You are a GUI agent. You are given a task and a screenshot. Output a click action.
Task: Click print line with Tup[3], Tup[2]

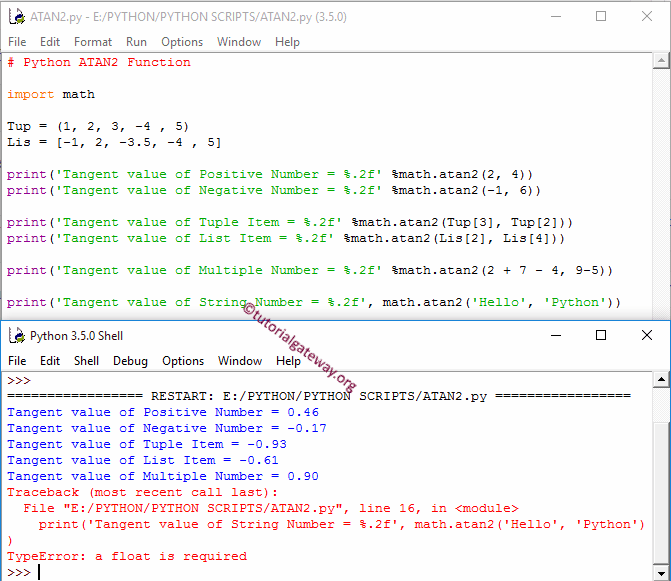[290, 222]
